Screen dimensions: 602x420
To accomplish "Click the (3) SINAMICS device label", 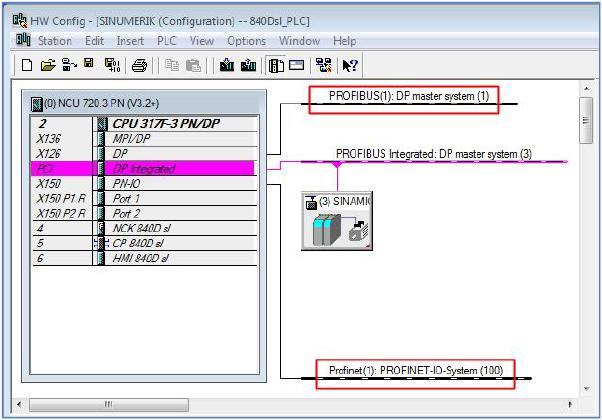I will (x=345, y=201).
